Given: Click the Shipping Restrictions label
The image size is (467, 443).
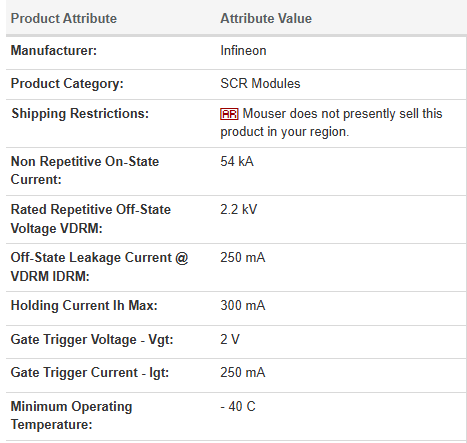Looking at the screenshot, I should coord(80,114).
